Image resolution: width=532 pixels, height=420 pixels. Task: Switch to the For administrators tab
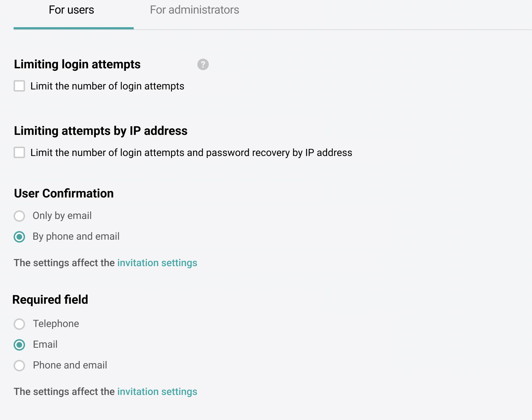[x=194, y=10]
